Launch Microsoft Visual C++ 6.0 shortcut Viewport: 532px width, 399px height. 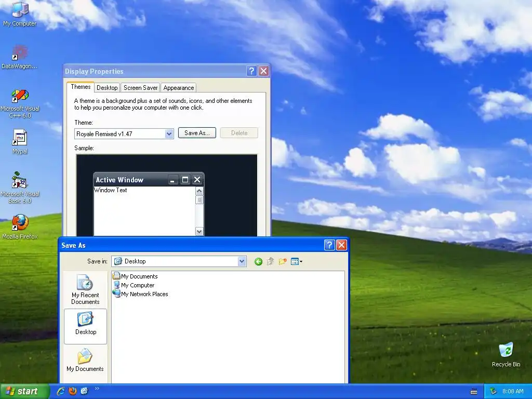coord(20,103)
